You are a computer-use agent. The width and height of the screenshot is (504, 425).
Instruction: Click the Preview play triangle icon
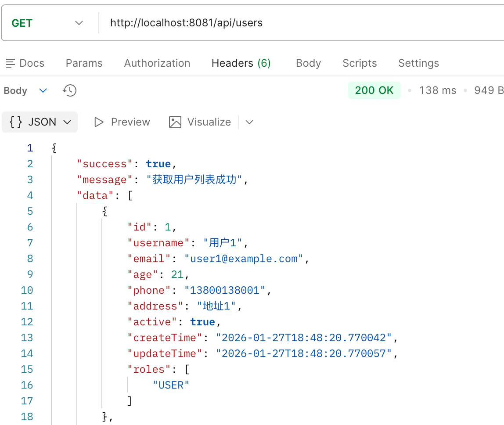pos(99,122)
